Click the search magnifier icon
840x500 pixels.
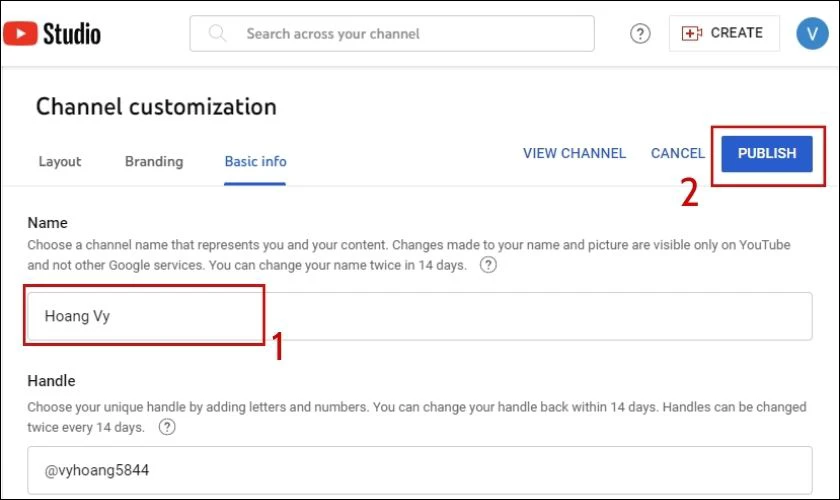coord(217,33)
